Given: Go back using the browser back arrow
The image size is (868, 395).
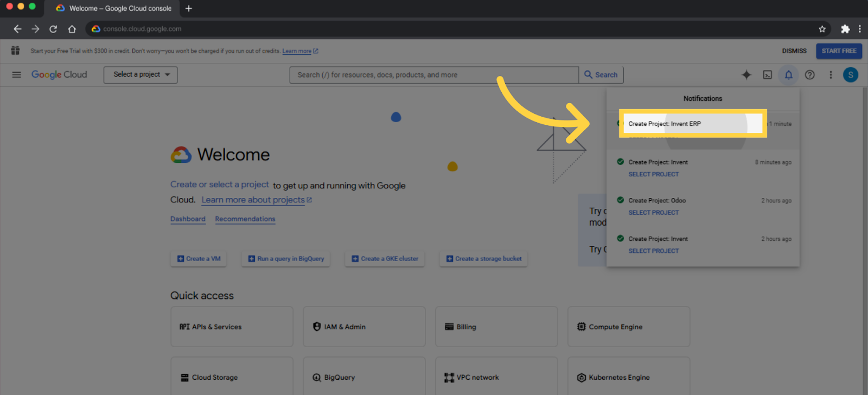Looking at the screenshot, I should (17, 29).
